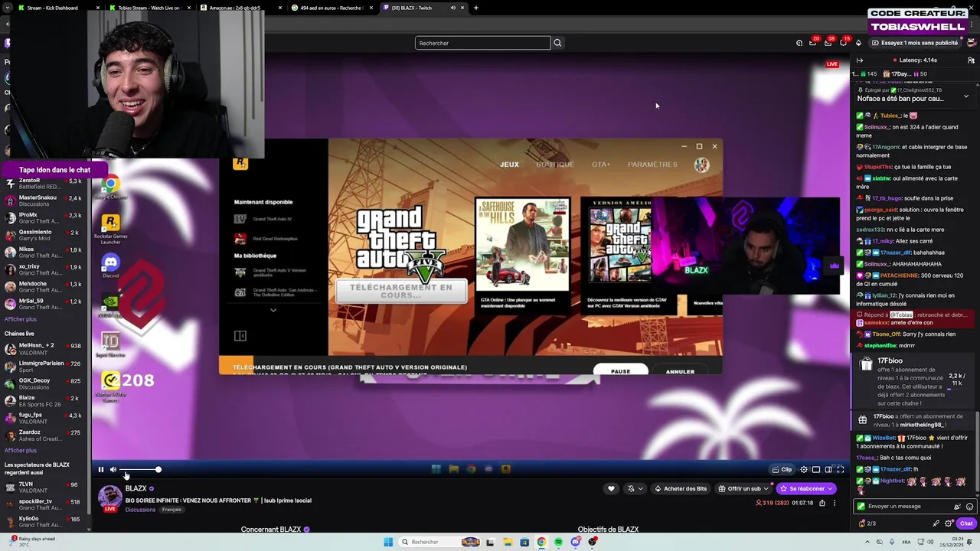Open BLAZX channel avatar
This screenshot has width=980, height=551.
coord(110,497)
